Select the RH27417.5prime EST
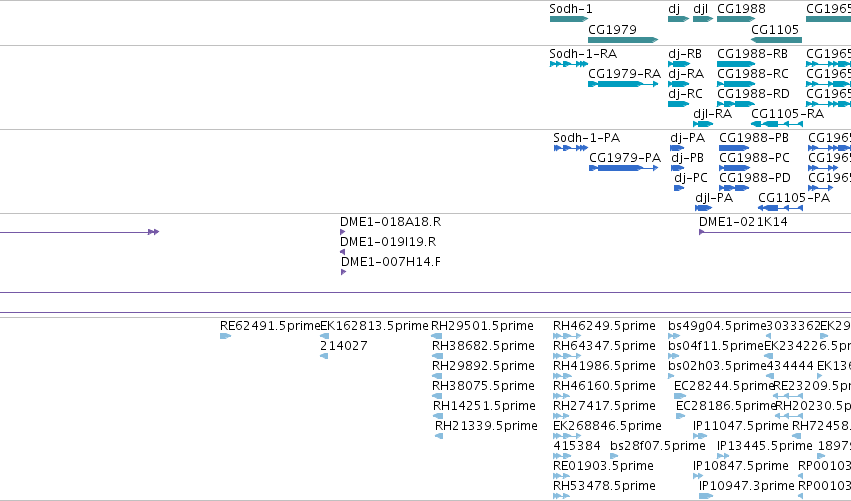This screenshot has height=501, width=851. pyautogui.click(x=561, y=417)
